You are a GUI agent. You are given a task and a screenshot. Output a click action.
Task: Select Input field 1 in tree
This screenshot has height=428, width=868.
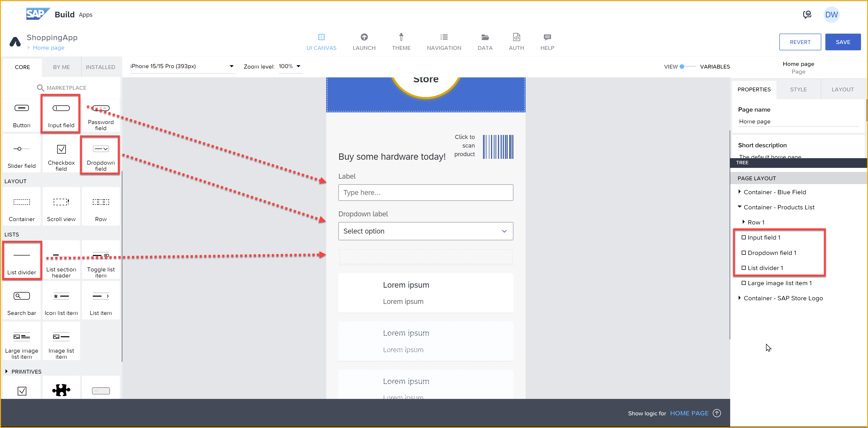click(x=764, y=237)
